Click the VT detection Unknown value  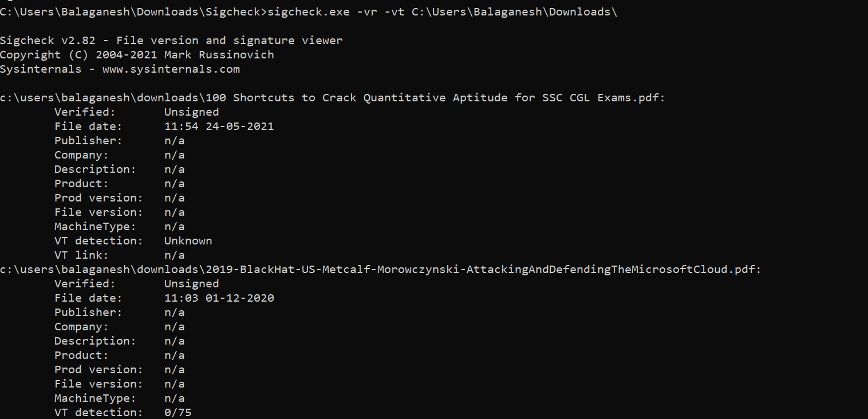point(188,241)
